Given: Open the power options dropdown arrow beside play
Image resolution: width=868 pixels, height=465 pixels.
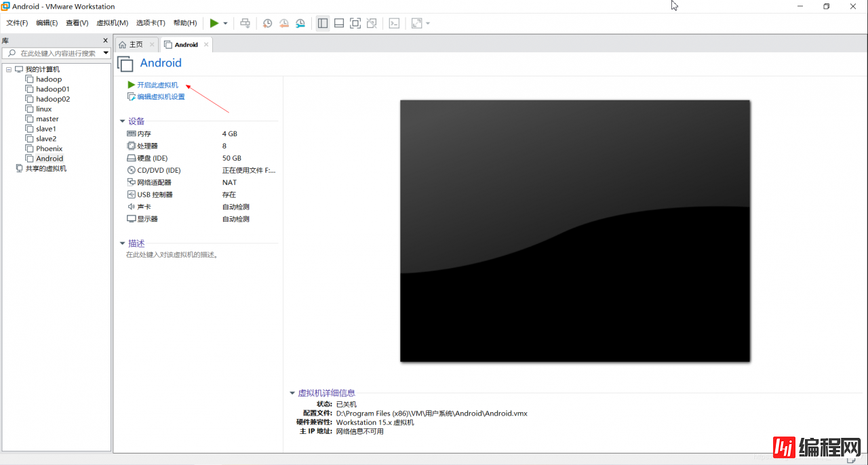Looking at the screenshot, I should [x=226, y=23].
